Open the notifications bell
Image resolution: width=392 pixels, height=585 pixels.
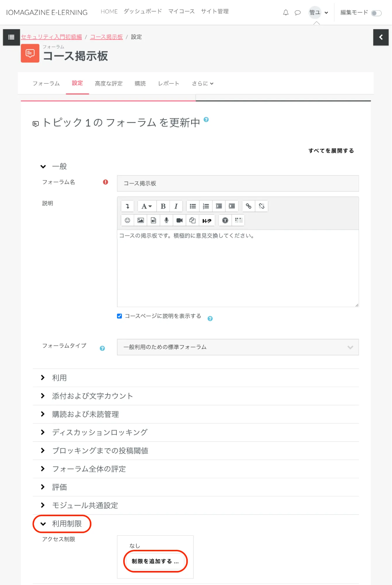pyautogui.click(x=286, y=13)
